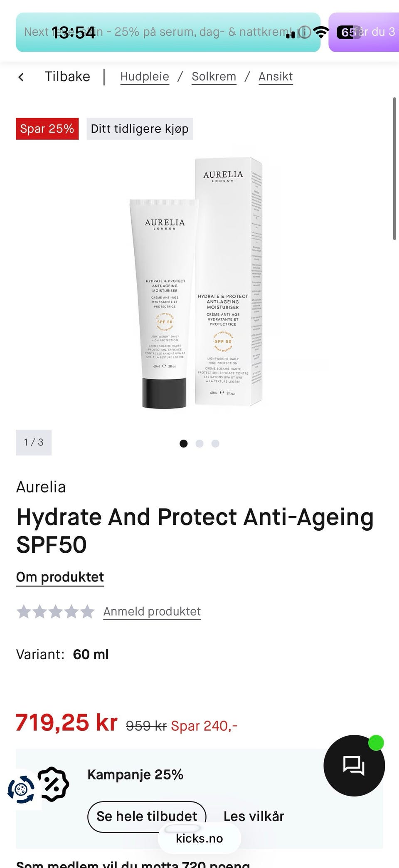Select the second image carousel dot

click(199, 443)
